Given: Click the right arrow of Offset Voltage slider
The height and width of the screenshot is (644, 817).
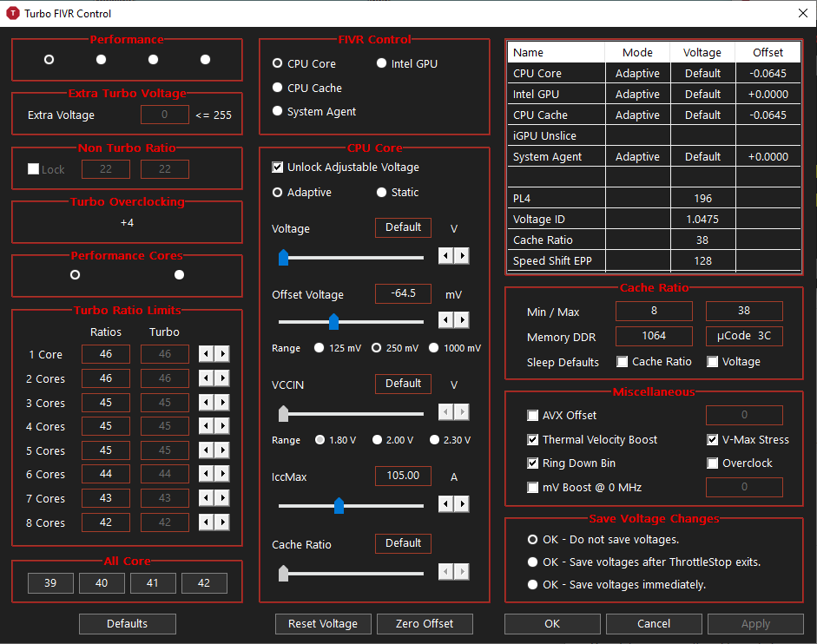Looking at the screenshot, I should coord(462,320).
